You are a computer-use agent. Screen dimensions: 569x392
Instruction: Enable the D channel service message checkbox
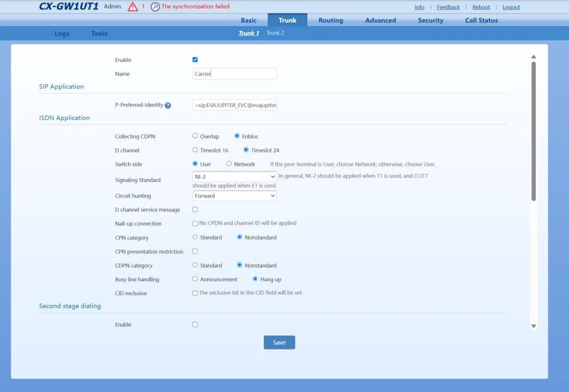click(195, 209)
